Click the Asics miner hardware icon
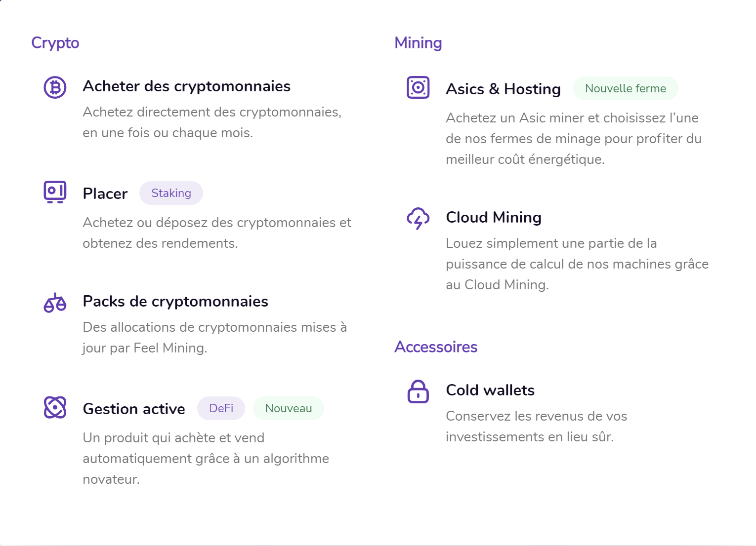 click(x=418, y=87)
